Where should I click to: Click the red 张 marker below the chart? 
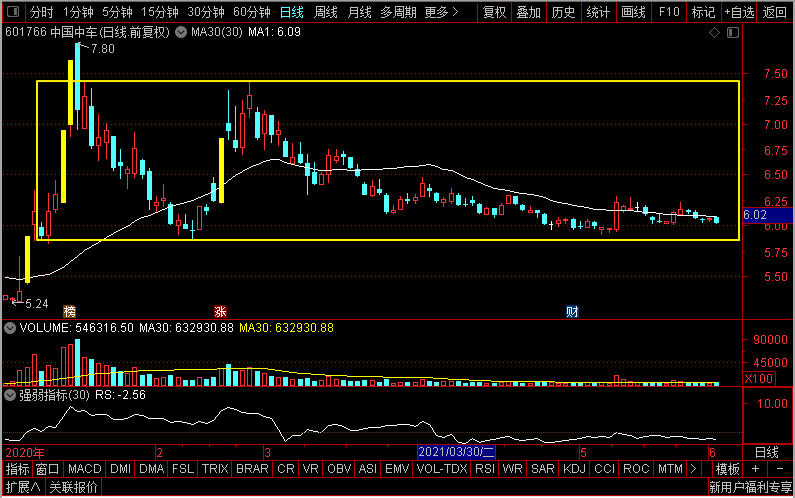pos(219,311)
